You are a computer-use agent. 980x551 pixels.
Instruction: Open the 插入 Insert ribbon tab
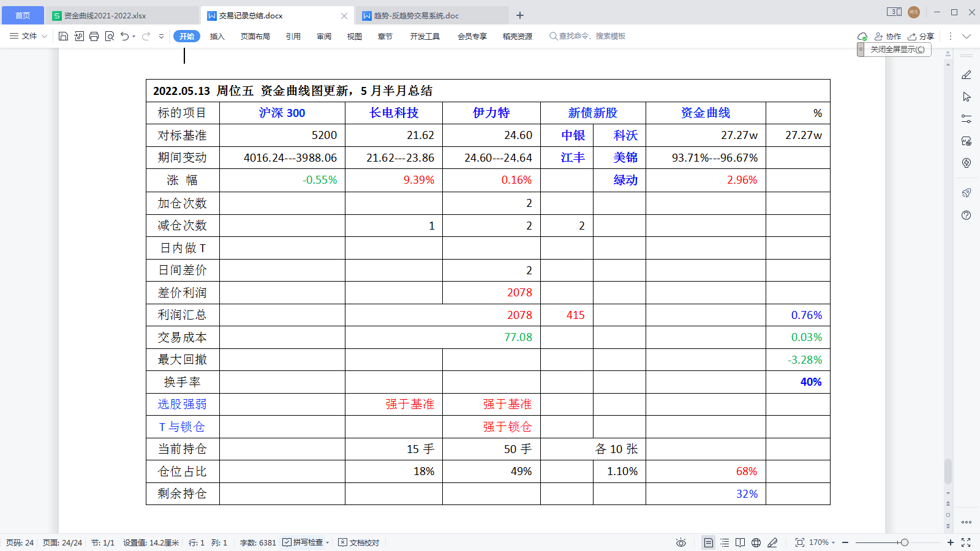point(217,36)
